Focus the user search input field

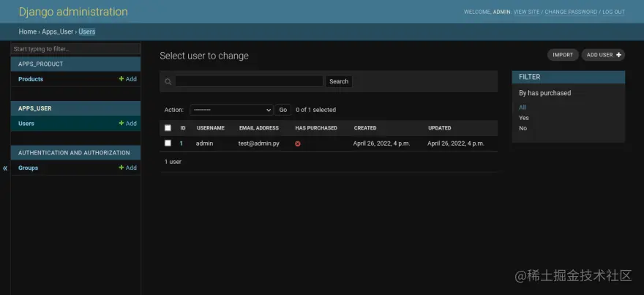tap(249, 81)
